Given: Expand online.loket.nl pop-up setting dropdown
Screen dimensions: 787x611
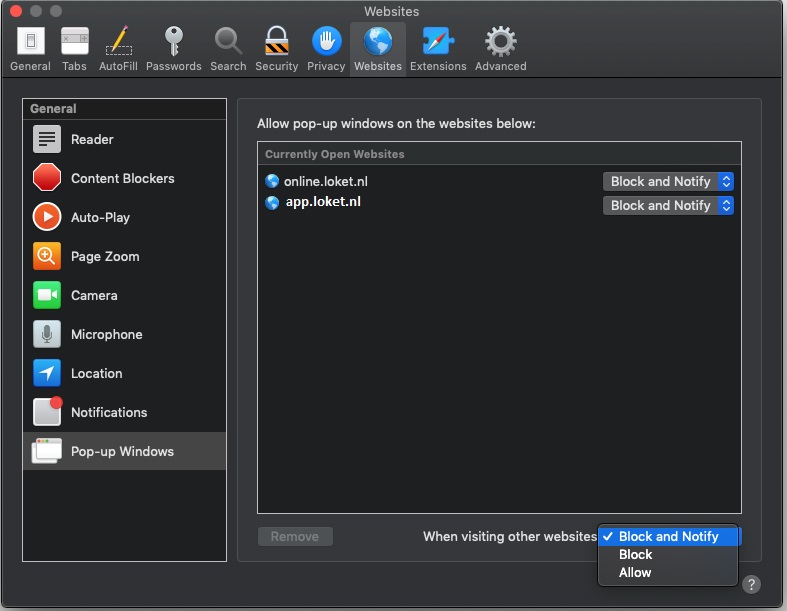Looking at the screenshot, I should (x=668, y=181).
